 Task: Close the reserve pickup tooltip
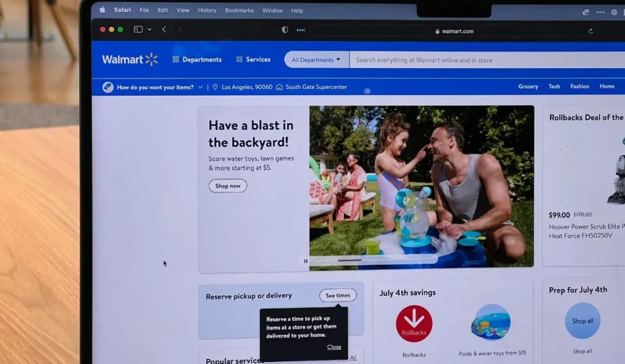tap(334, 347)
